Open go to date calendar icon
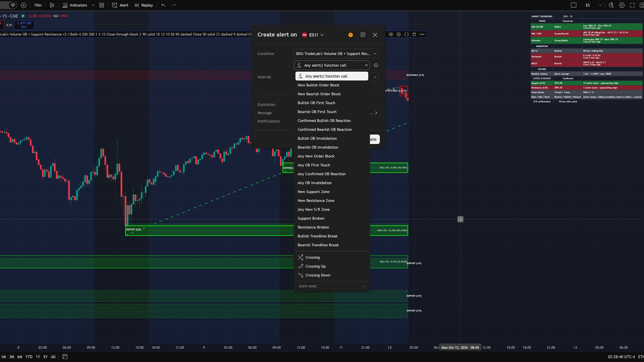Viewport: 644px width, 362px height. tap(65, 357)
